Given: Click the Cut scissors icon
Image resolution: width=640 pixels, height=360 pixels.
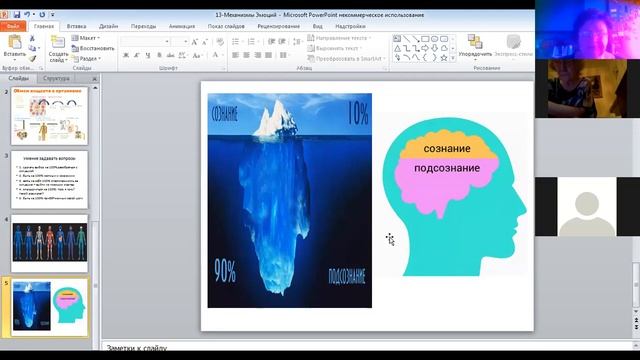Looking at the screenshot, I should pyautogui.click(x=32, y=38).
